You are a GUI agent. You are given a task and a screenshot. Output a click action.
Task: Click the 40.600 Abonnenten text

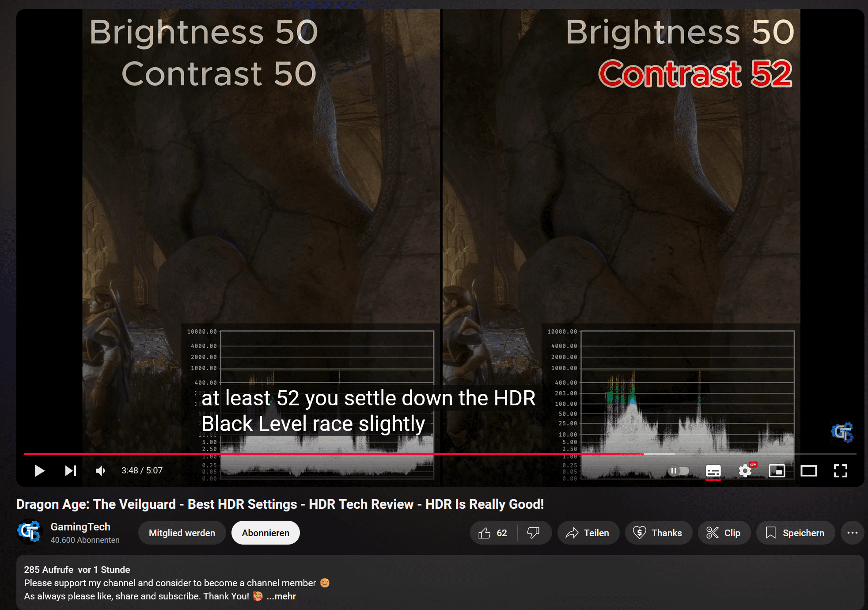pyautogui.click(x=85, y=540)
